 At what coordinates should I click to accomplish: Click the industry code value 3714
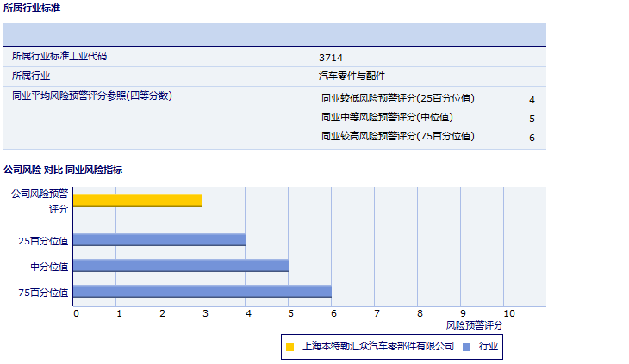[331, 58]
